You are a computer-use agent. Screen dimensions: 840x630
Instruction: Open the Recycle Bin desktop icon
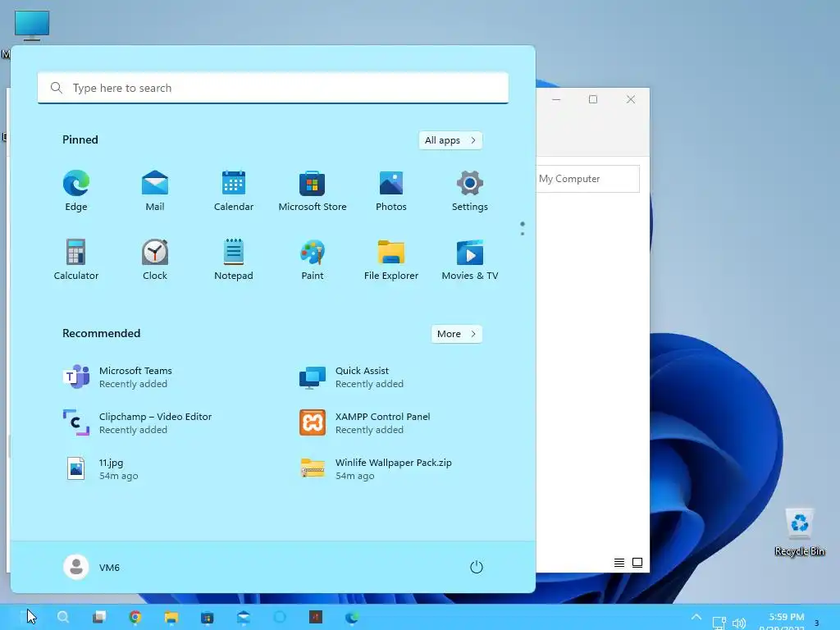pos(799,532)
